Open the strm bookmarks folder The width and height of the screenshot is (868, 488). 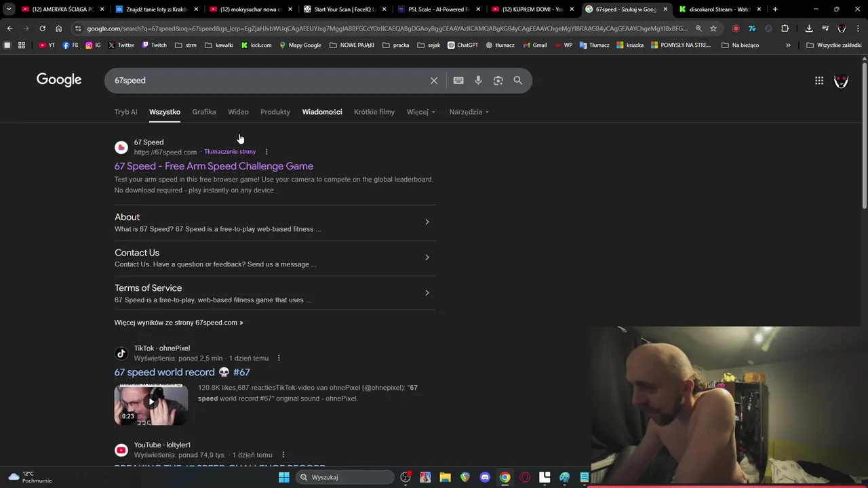pyautogui.click(x=186, y=45)
